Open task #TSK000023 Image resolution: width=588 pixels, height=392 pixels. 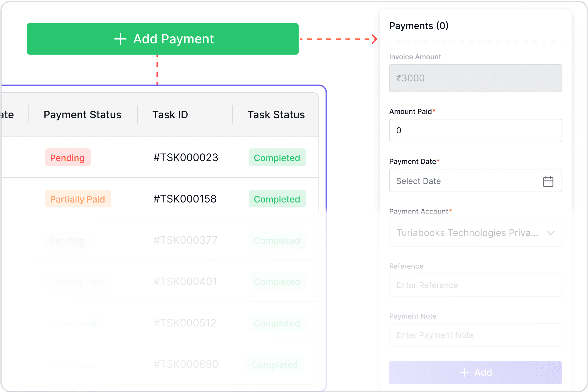[186, 157]
